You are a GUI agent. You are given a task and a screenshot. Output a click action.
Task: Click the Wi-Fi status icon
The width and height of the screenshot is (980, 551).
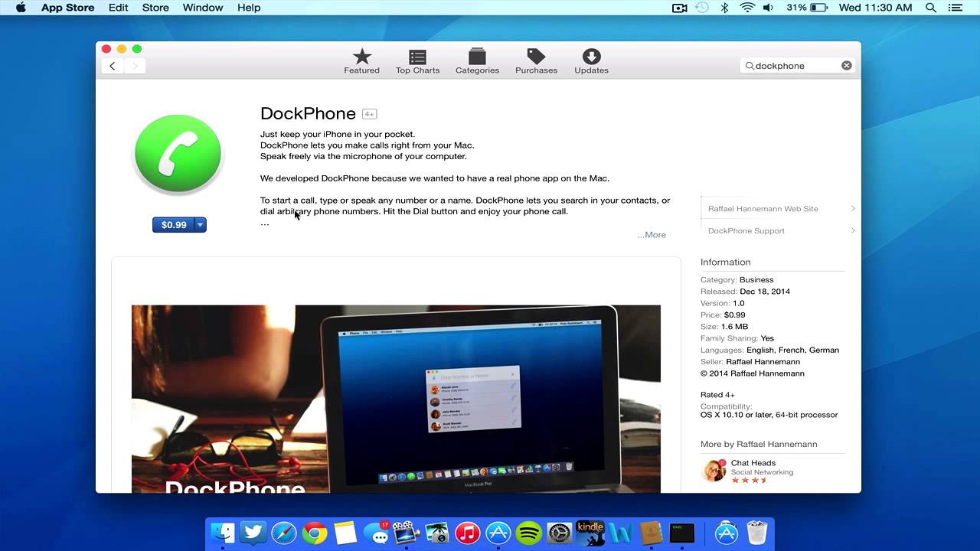(746, 8)
